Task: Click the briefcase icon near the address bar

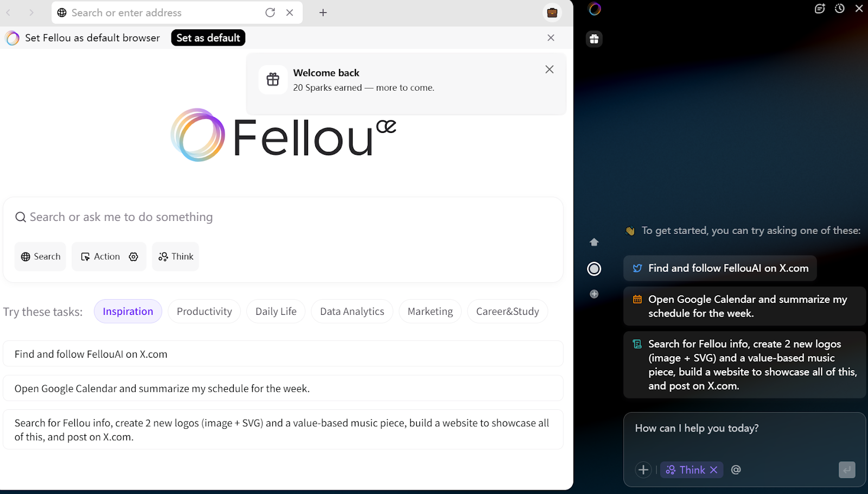Action: point(552,12)
